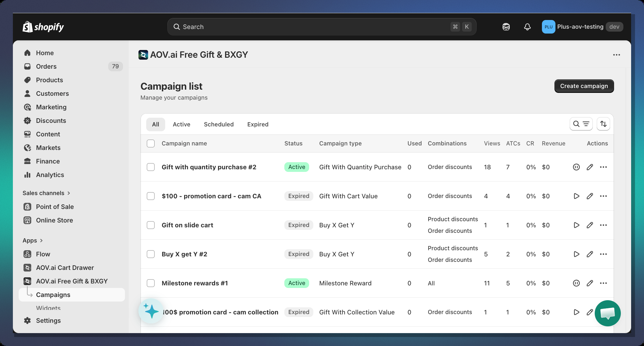Image resolution: width=644 pixels, height=346 pixels.
Task: Open the AI sparkle assistant button
Action: click(x=151, y=311)
